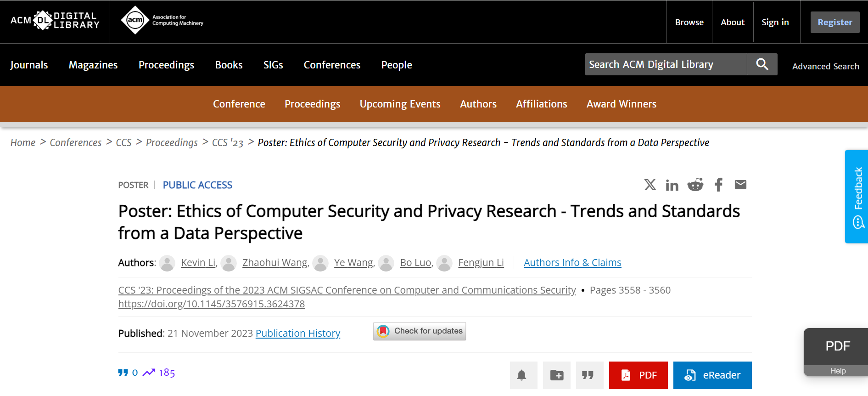Follow the DOI link for the paper
This screenshot has height=396, width=868.
click(212, 304)
